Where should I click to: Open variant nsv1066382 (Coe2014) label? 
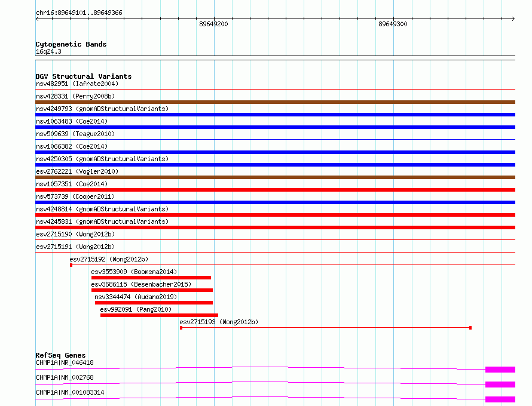[x=72, y=146]
